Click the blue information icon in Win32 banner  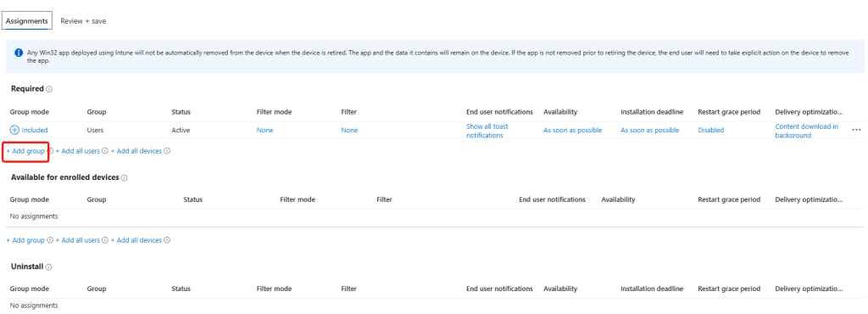coord(19,53)
